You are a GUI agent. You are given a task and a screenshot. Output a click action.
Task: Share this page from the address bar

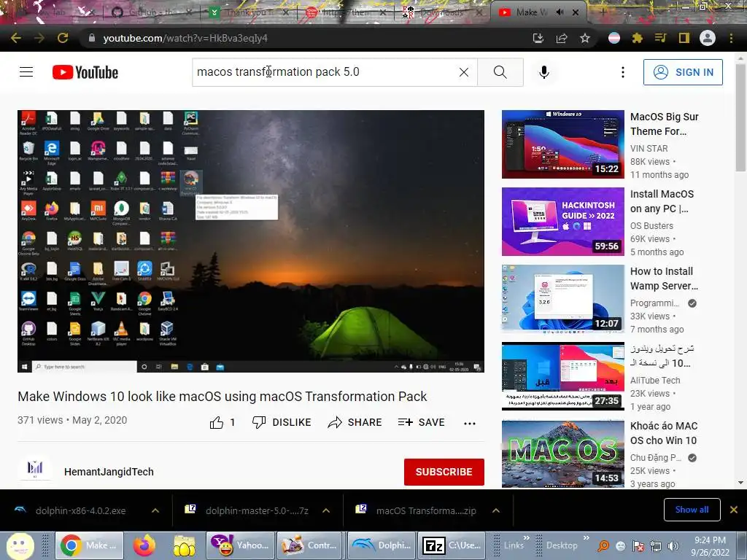pos(562,38)
